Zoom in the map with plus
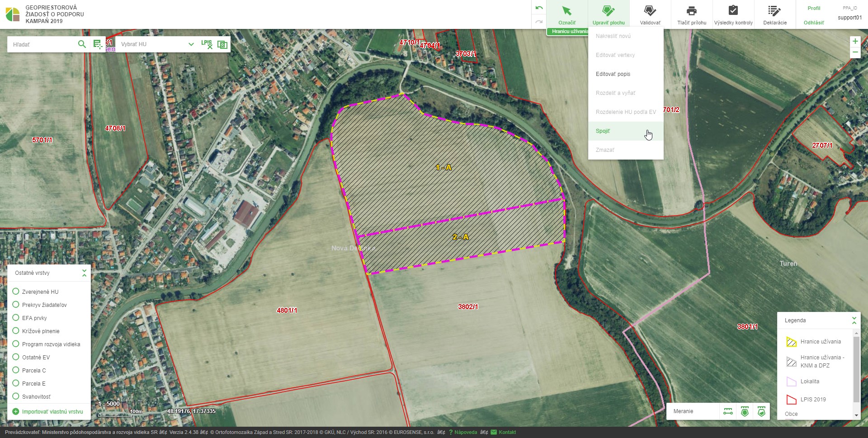The height and width of the screenshot is (438, 868). pyautogui.click(x=855, y=41)
